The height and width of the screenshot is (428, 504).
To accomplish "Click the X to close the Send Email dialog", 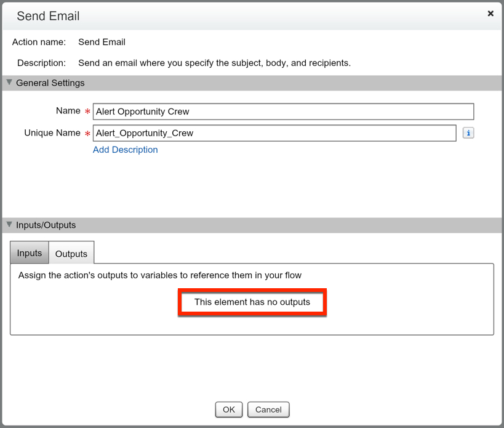I will pos(490,13).
